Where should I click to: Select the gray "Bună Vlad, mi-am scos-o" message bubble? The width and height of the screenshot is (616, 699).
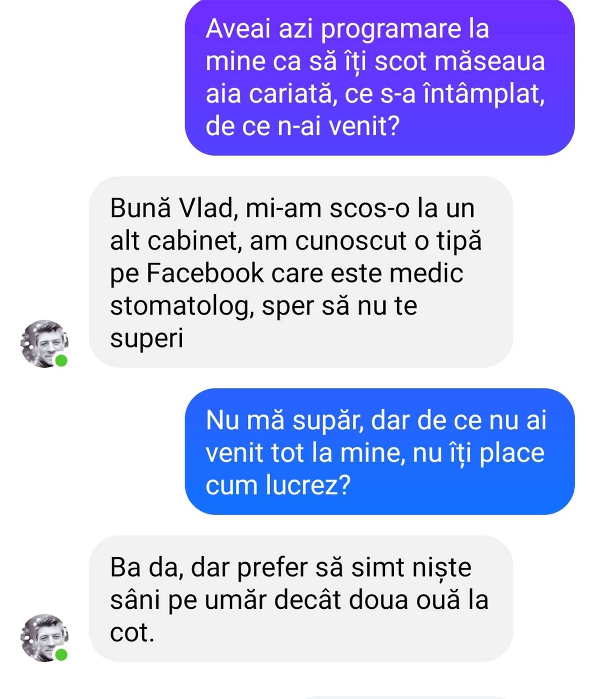(301, 272)
